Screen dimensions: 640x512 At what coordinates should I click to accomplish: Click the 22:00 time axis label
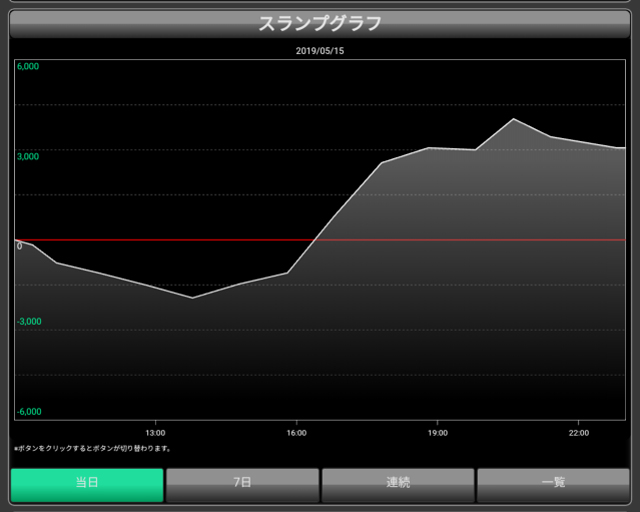(x=578, y=433)
